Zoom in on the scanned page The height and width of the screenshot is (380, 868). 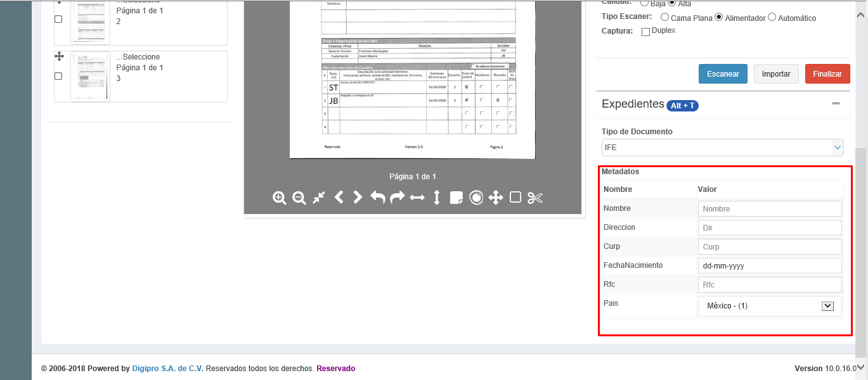[279, 198]
